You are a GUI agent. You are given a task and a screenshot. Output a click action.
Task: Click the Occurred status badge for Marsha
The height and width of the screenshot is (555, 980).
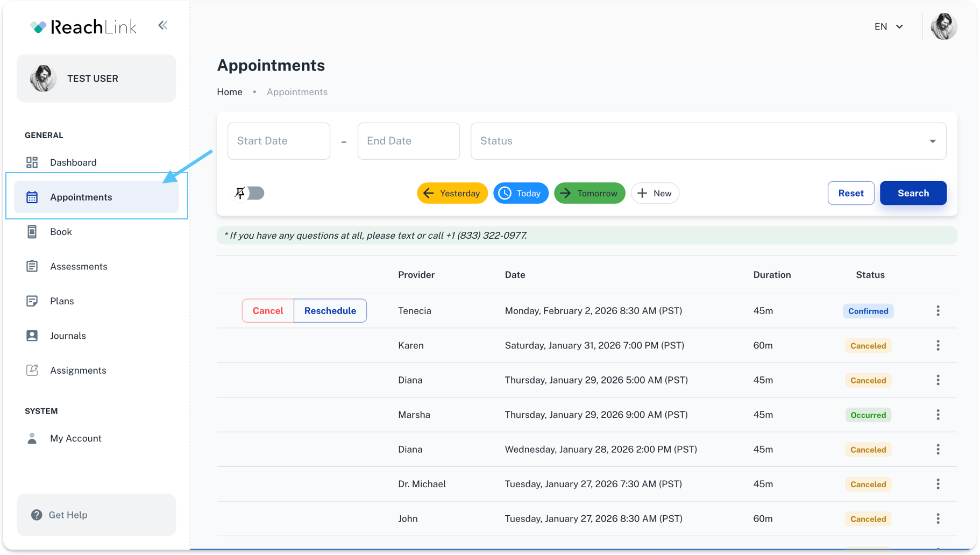[x=868, y=415]
